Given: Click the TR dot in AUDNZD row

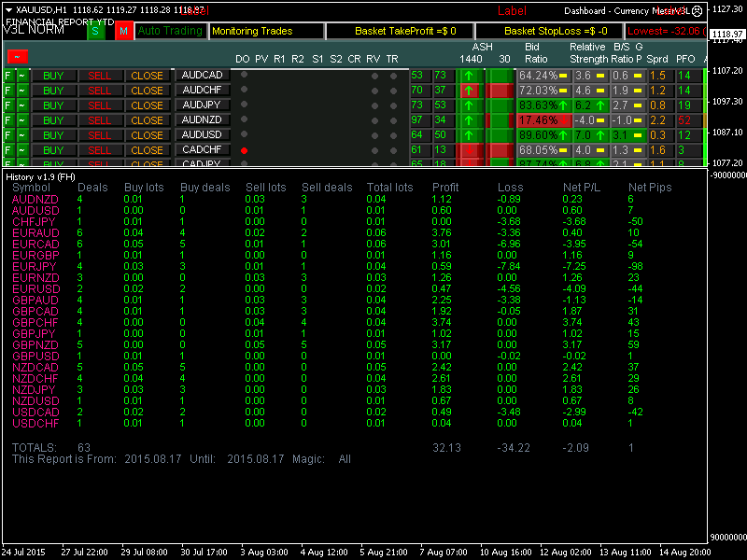Looking at the screenshot, I should [393, 121].
